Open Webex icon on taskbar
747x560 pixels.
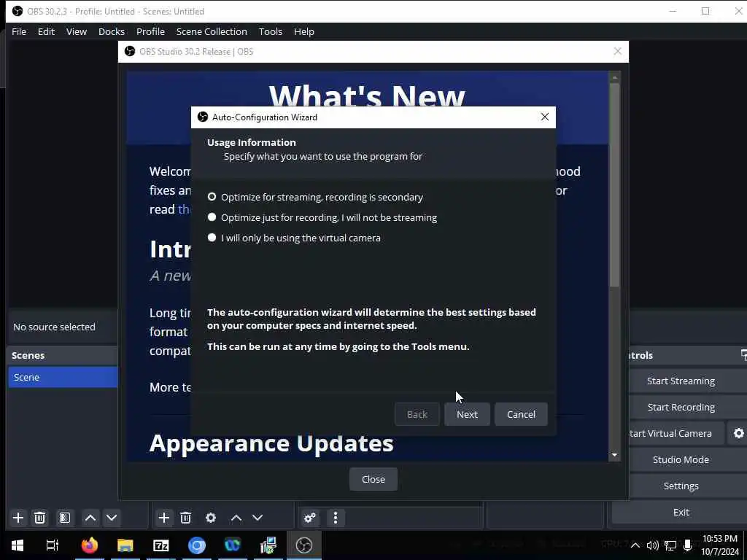(233, 545)
